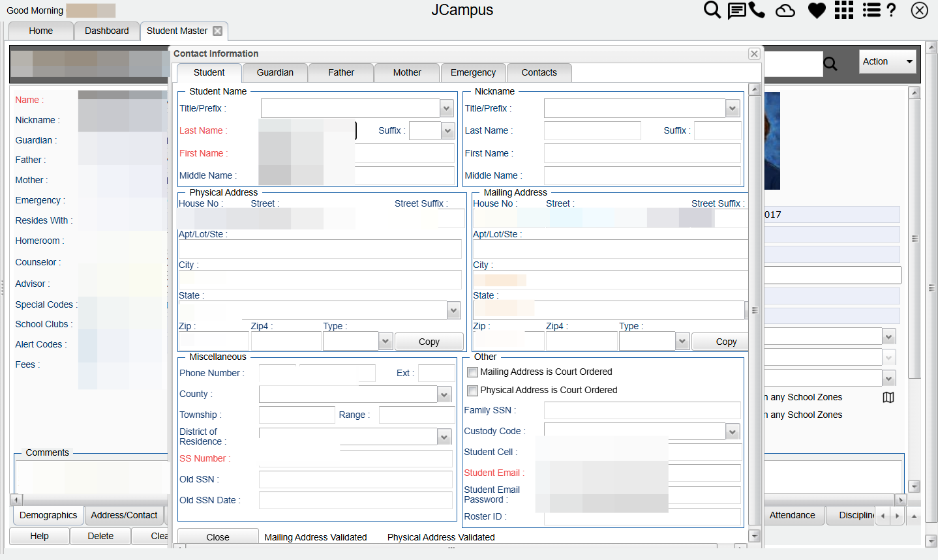Open the Demographics bottom tab
This screenshot has height=560, width=938.
click(x=48, y=515)
